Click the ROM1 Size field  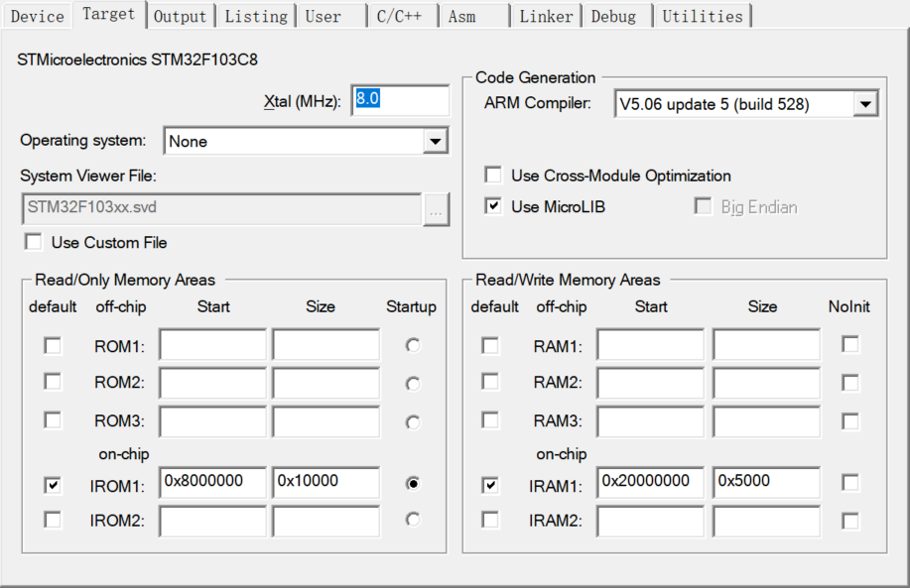(x=326, y=344)
